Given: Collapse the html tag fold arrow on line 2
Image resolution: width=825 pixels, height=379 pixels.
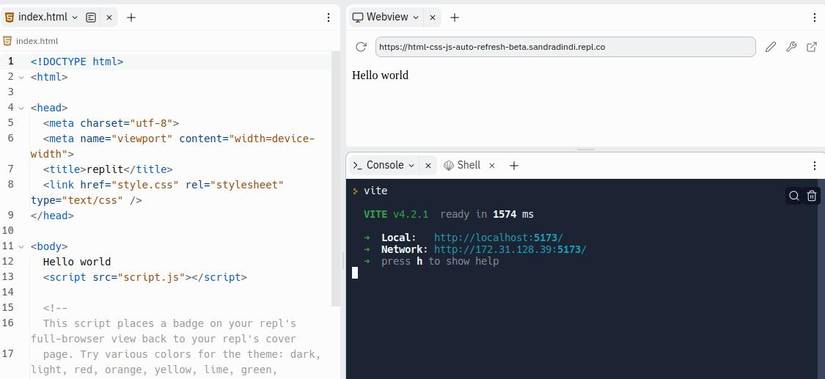Looking at the screenshot, I should pyautogui.click(x=22, y=77).
